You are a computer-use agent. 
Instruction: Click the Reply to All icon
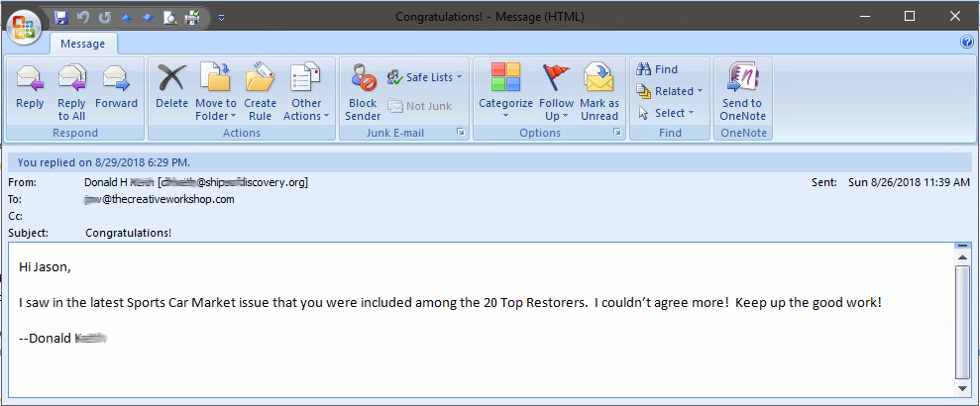tap(71, 89)
